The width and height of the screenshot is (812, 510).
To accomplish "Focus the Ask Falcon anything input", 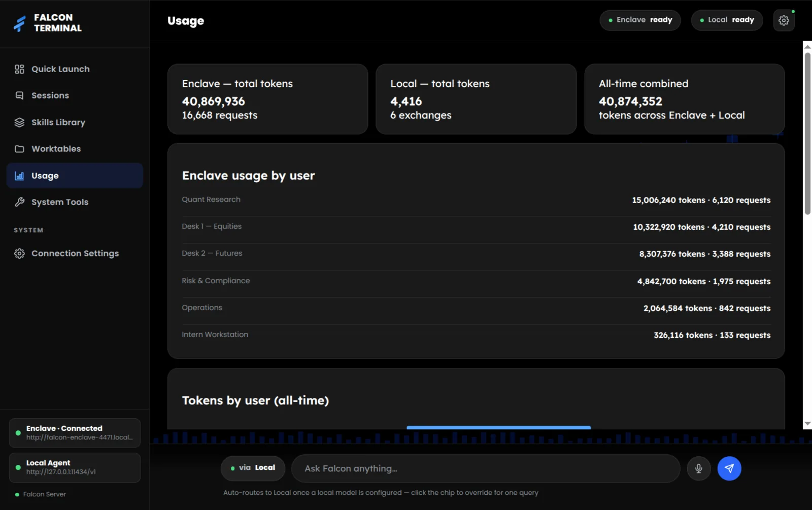I will pyautogui.click(x=486, y=468).
